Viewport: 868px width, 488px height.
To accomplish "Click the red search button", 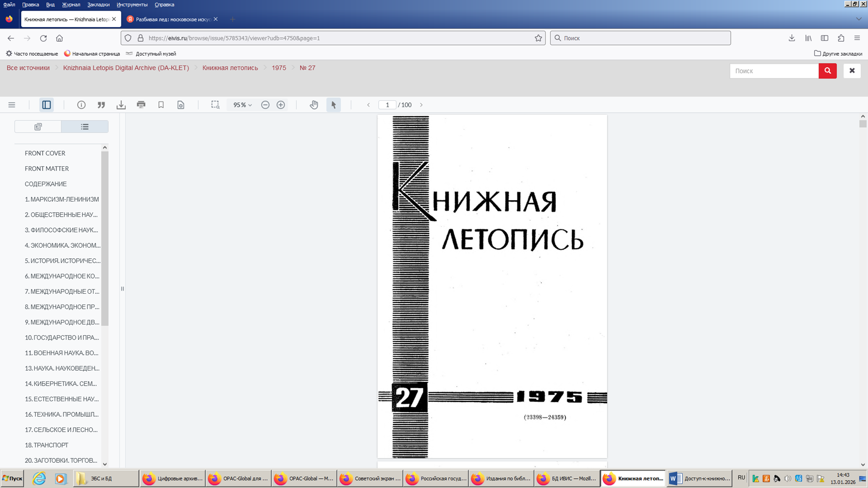I will coord(827,71).
